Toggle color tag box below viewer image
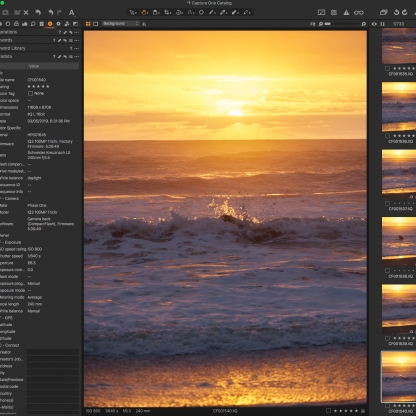This screenshot has height=416, width=416. click(x=329, y=411)
